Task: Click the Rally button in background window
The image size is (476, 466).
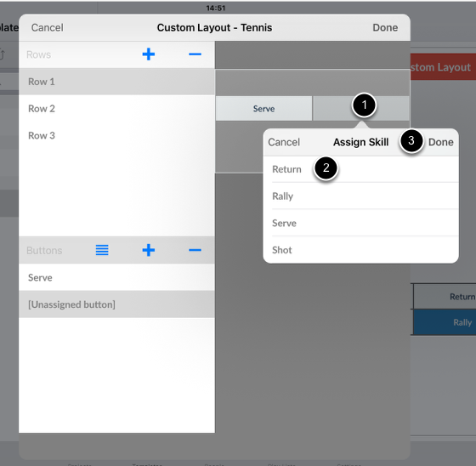Action: (x=445, y=322)
